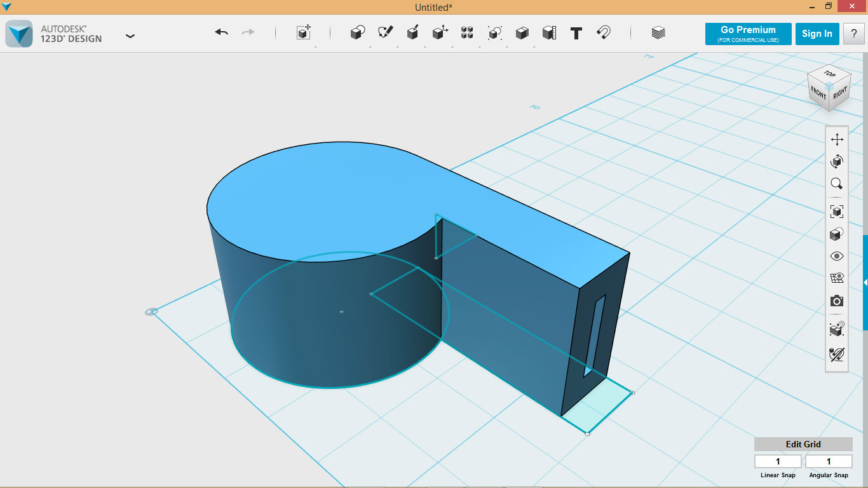The height and width of the screenshot is (488, 868).
Task: Open the Transform tool
Action: [x=304, y=32]
